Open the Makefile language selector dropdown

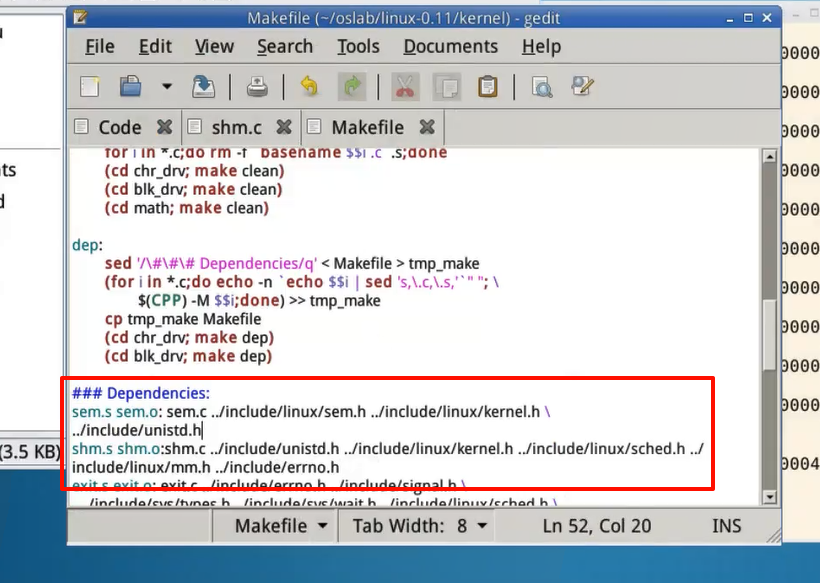click(281, 525)
